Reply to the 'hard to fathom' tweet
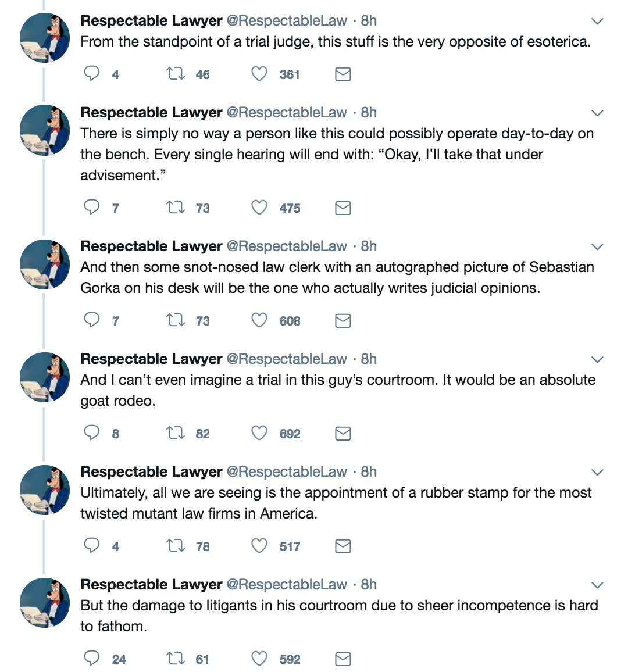The width and height of the screenshot is (635, 672). coord(91,658)
